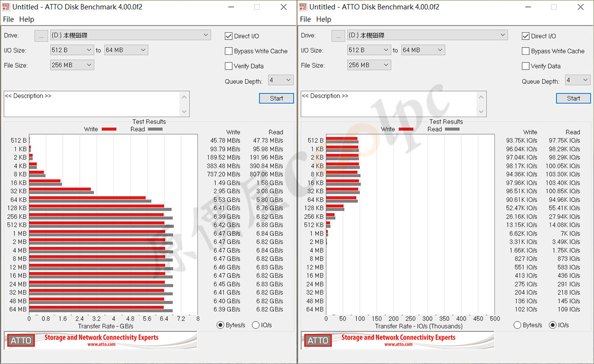Click 6.88 GB/s read result

270,225
